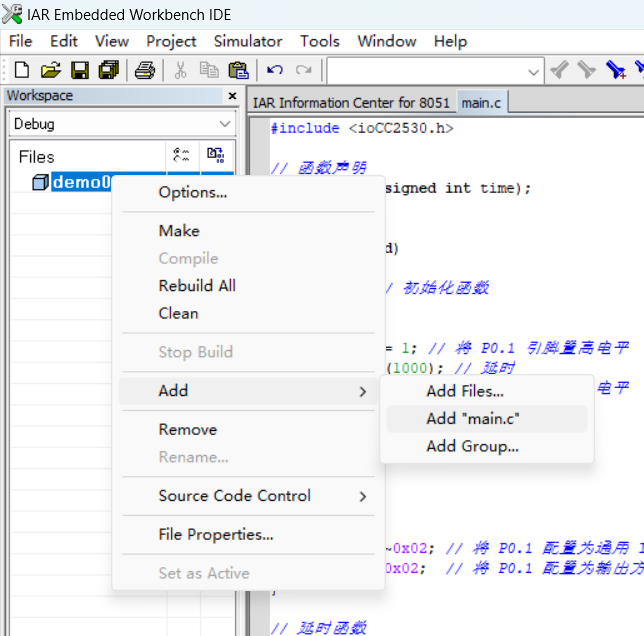Open the Project menu
644x636 pixels.
[171, 41]
